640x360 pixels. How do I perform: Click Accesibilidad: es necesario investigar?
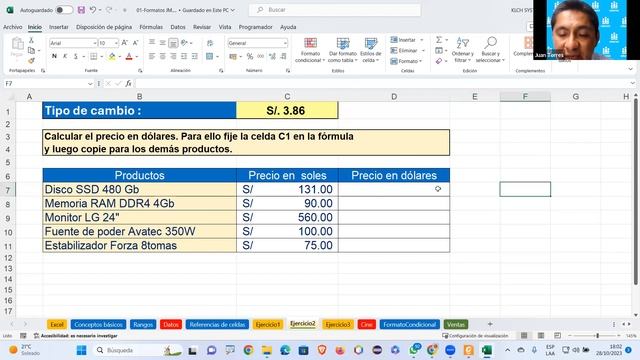76,336
